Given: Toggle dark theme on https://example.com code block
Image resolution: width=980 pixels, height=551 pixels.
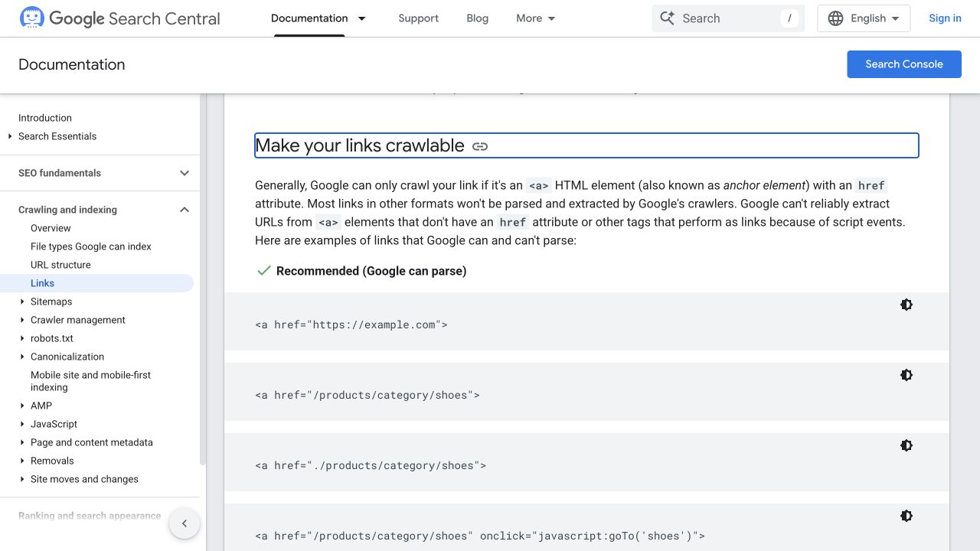Looking at the screenshot, I should pyautogui.click(x=906, y=305).
